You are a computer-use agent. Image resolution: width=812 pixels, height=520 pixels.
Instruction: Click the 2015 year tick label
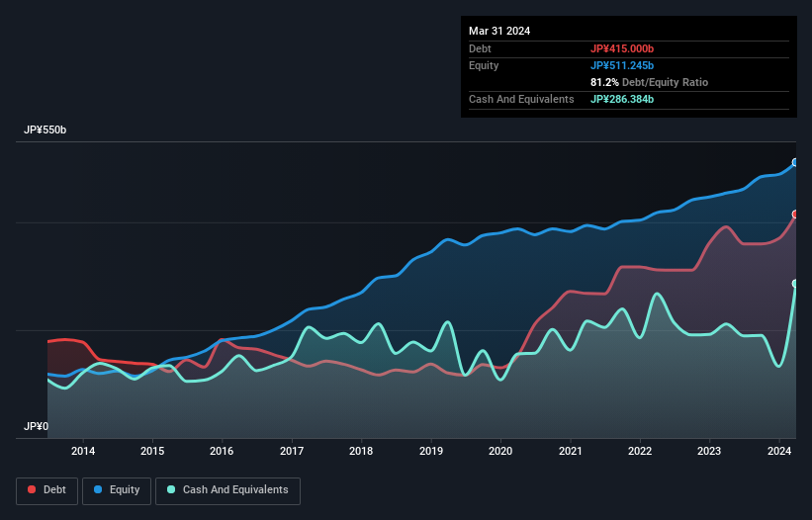point(152,452)
